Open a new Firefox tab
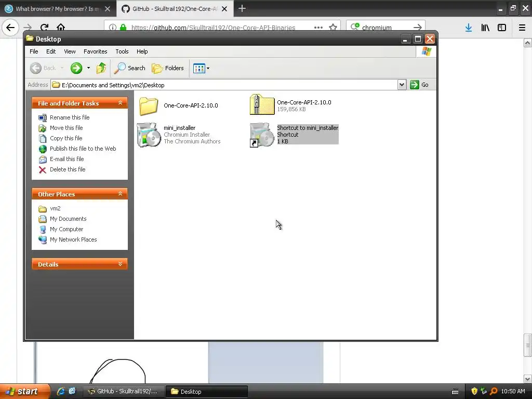The width and height of the screenshot is (532, 399). coord(242,8)
